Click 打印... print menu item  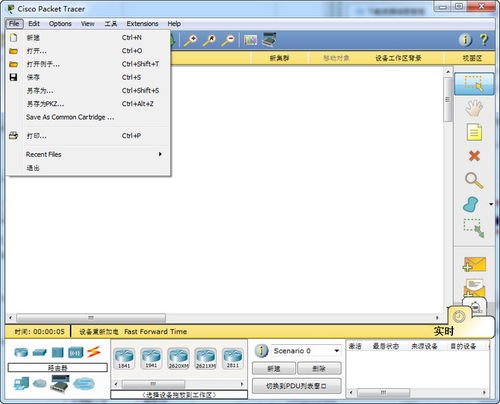[88, 136]
